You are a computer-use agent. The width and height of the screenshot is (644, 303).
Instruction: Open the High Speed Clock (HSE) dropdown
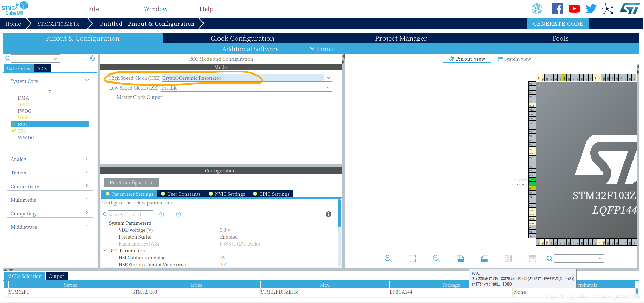point(328,78)
